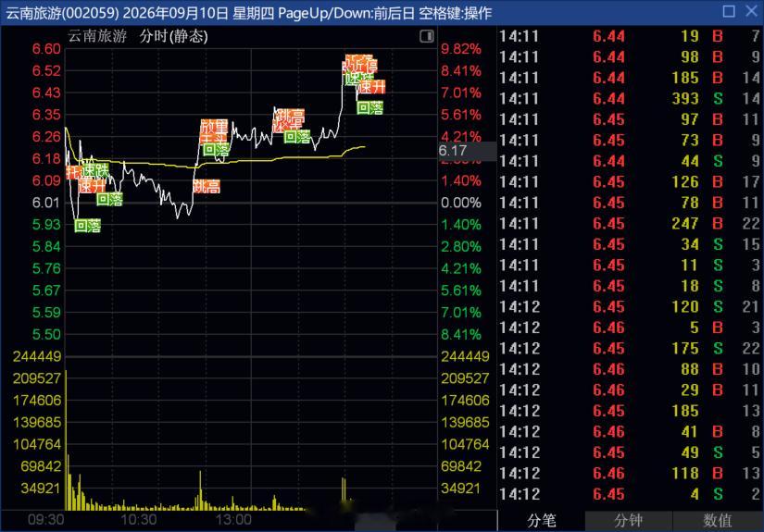This screenshot has height=532, width=764.
Task: Click the 云南旅游 分时(静态) chart title
Action: (138, 36)
